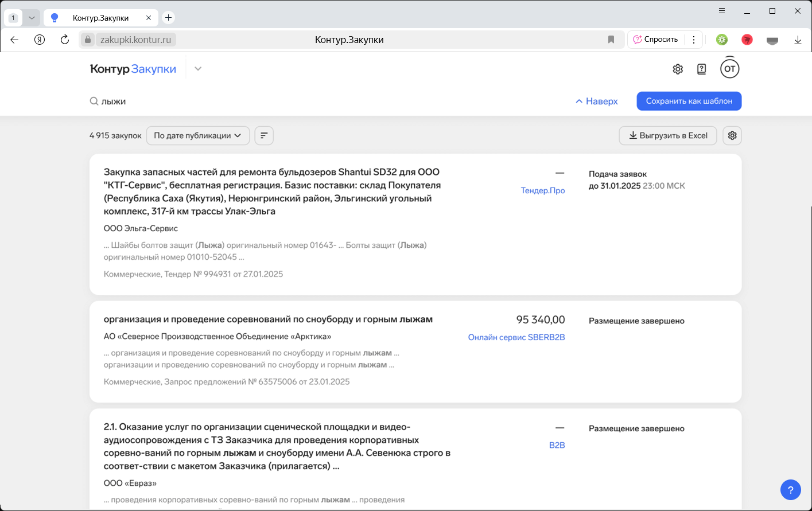Click ООО Эльга-Сервис customer name
Image resolution: width=812 pixels, height=511 pixels.
pos(141,228)
